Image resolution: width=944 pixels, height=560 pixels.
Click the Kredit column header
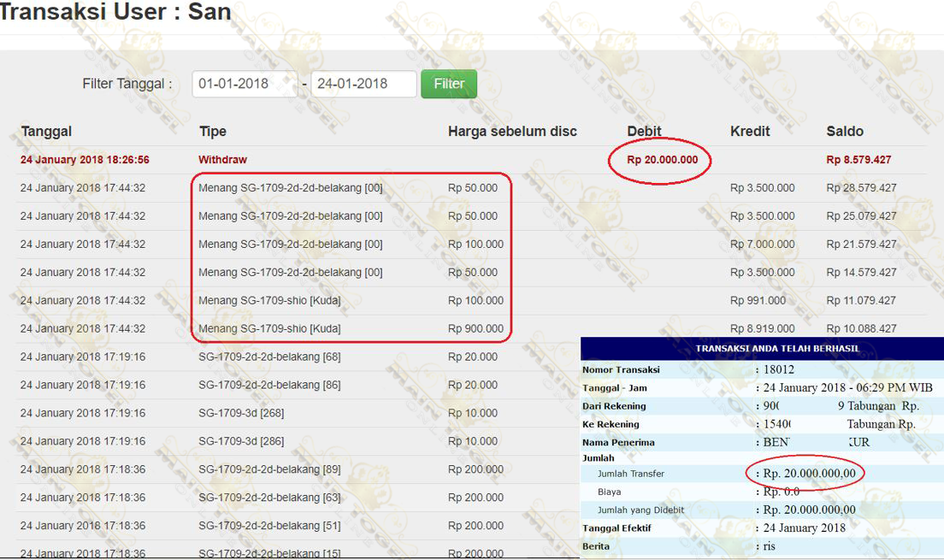[x=750, y=132]
